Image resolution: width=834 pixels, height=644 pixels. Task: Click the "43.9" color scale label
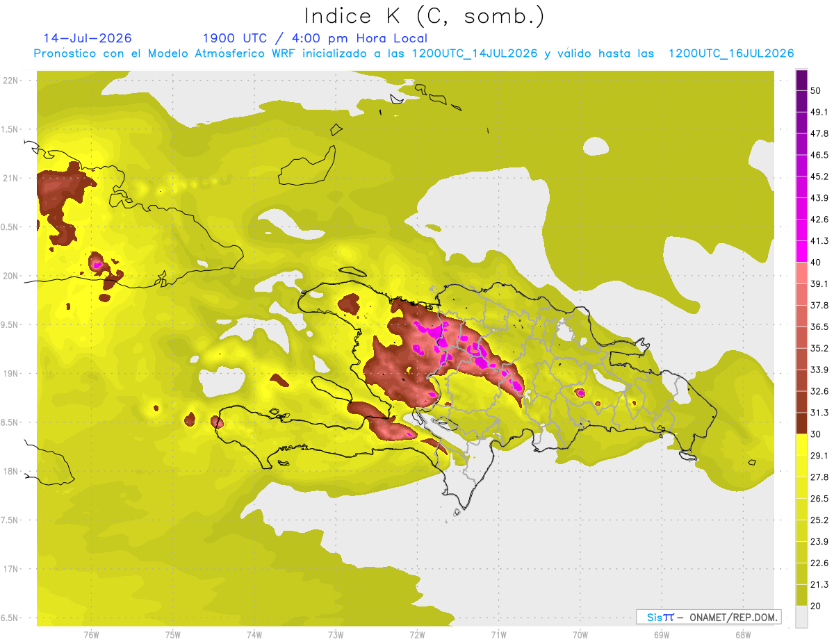click(x=819, y=198)
